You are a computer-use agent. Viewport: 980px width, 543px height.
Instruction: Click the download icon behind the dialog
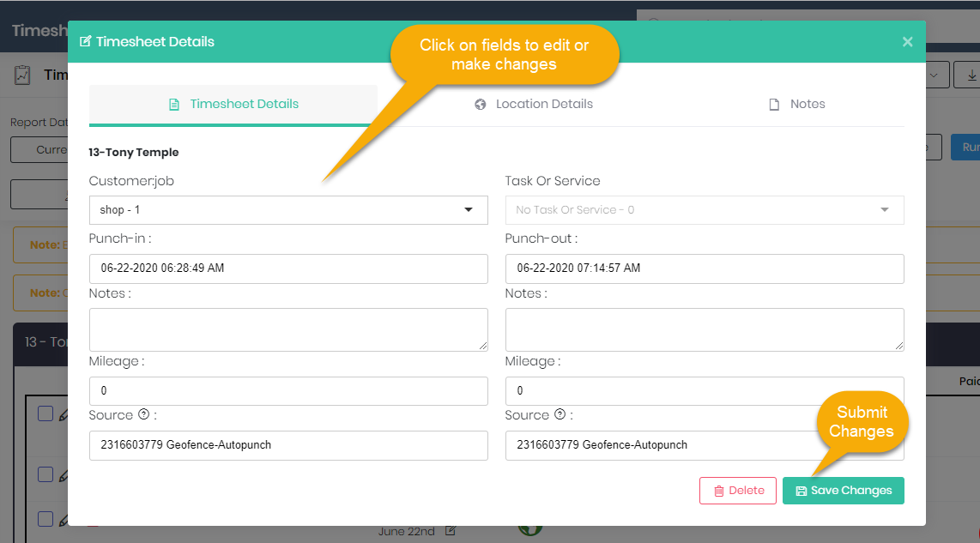[x=970, y=75]
